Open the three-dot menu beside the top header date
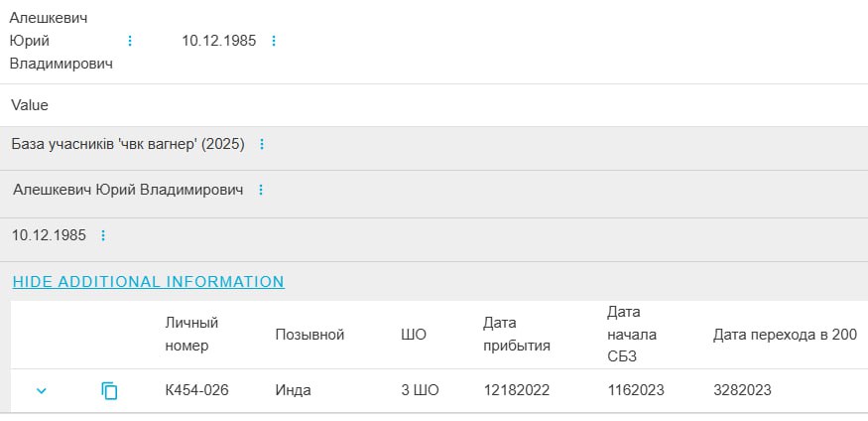 point(274,41)
